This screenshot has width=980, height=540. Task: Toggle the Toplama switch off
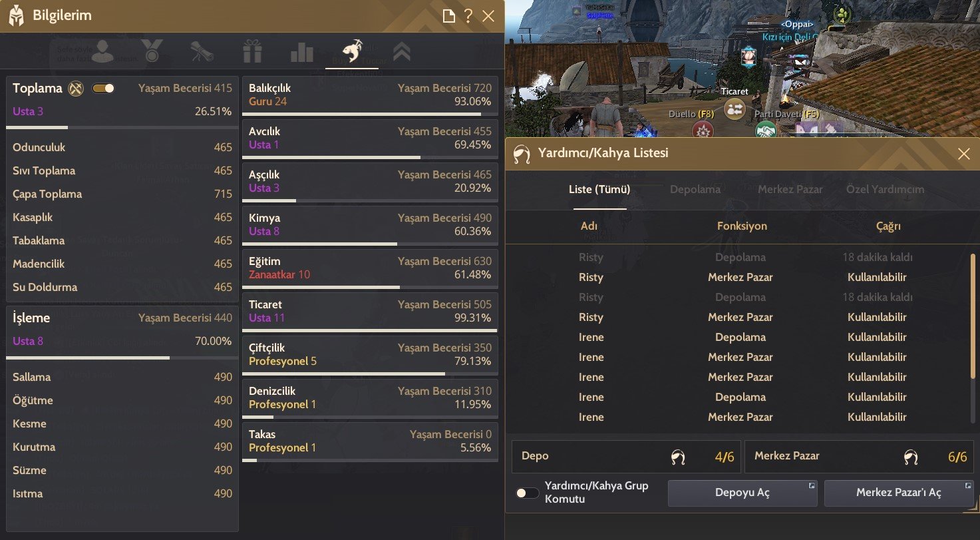tap(103, 88)
